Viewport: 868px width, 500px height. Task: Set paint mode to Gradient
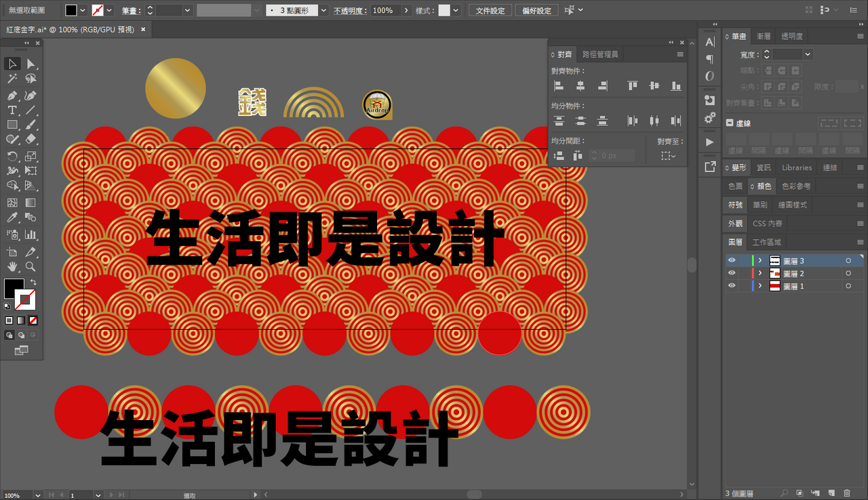tap(21, 320)
